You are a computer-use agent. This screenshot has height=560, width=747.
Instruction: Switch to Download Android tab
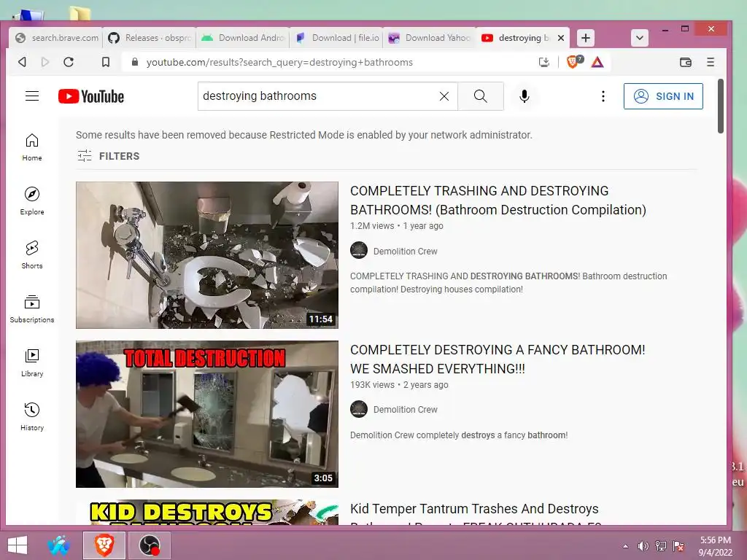tap(243, 38)
